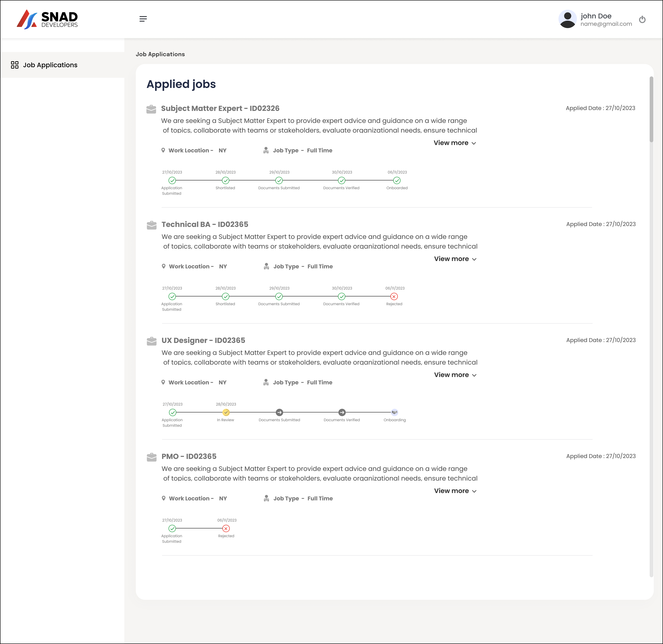Click Applied Date of Technical BA
The height and width of the screenshot is (644, 663).
click(601, 224)
